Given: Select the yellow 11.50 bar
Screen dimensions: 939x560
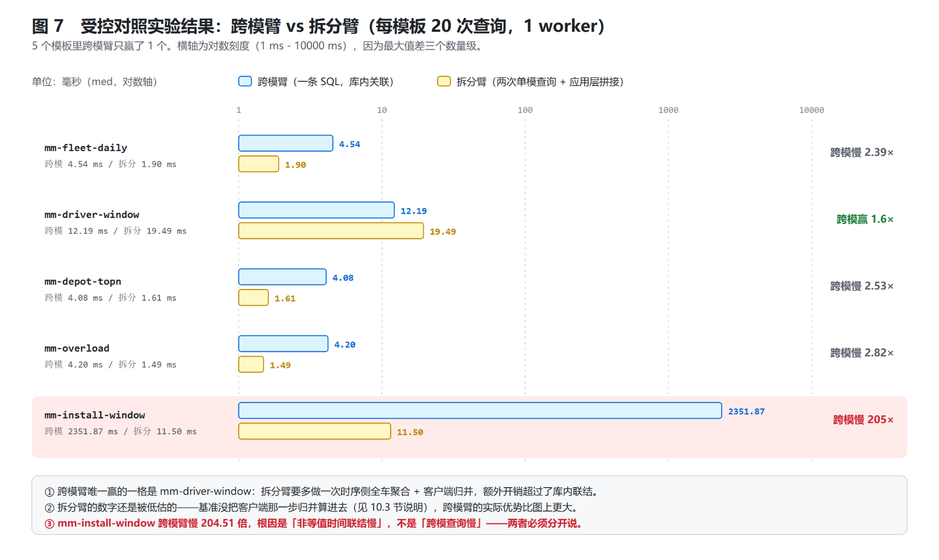Looking at the screenshot, I should pos(314,431).
